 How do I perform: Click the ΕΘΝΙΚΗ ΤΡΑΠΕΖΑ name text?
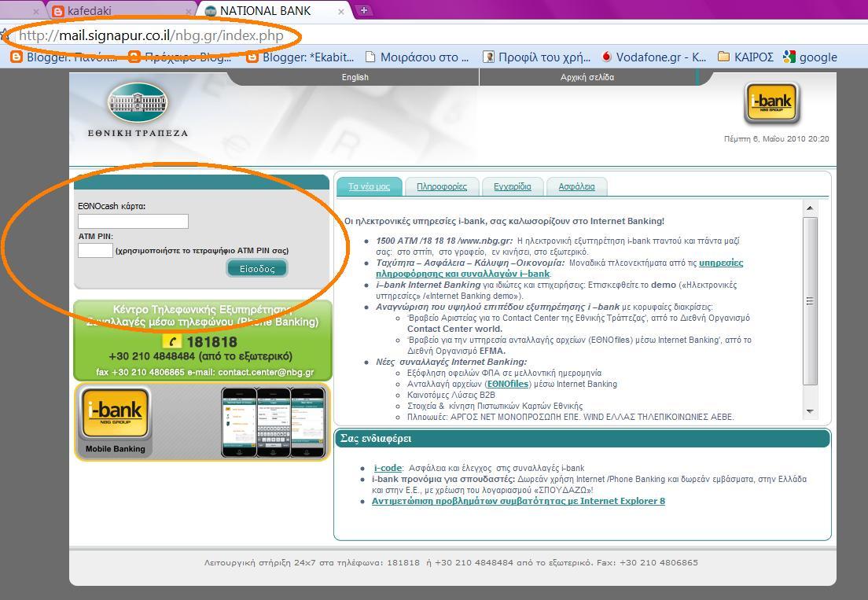coord(138,133)
